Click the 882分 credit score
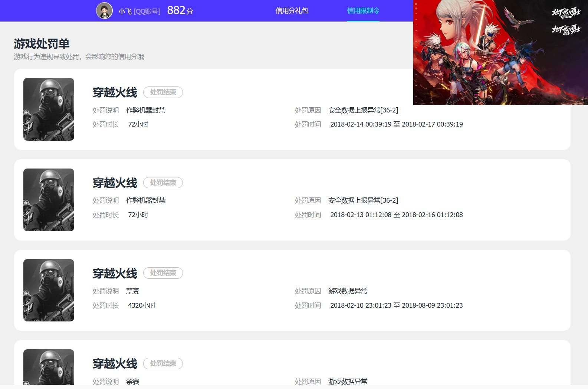The height and width of the screenshot is (389, 588). [x=180, y=10]
